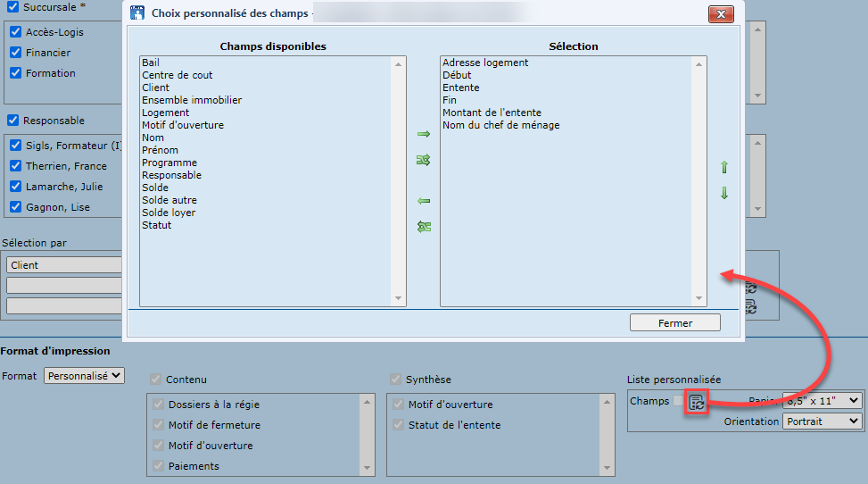Open the Orientation dropdown showing Portrait

click(822, 421)
